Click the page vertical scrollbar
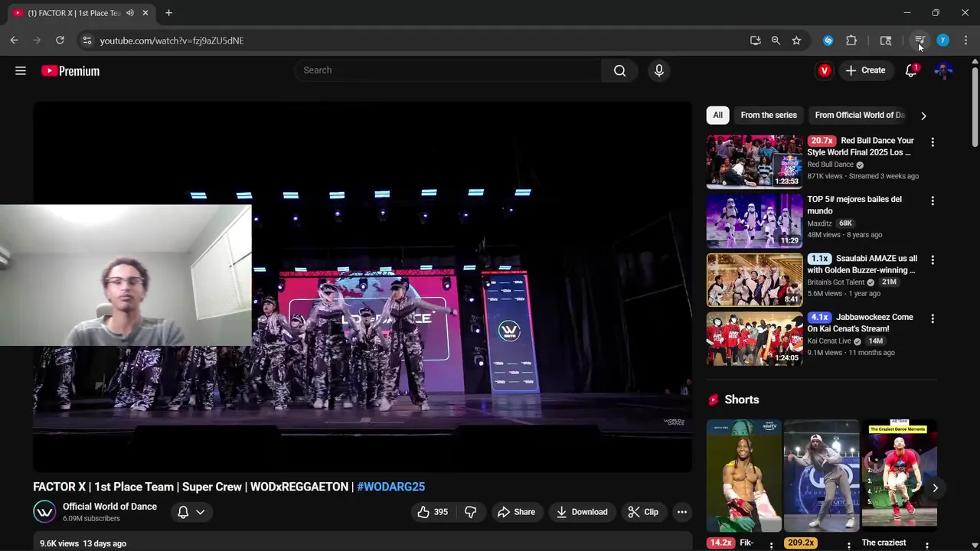Viewport: 980px width, 551px height. [975, 107]
